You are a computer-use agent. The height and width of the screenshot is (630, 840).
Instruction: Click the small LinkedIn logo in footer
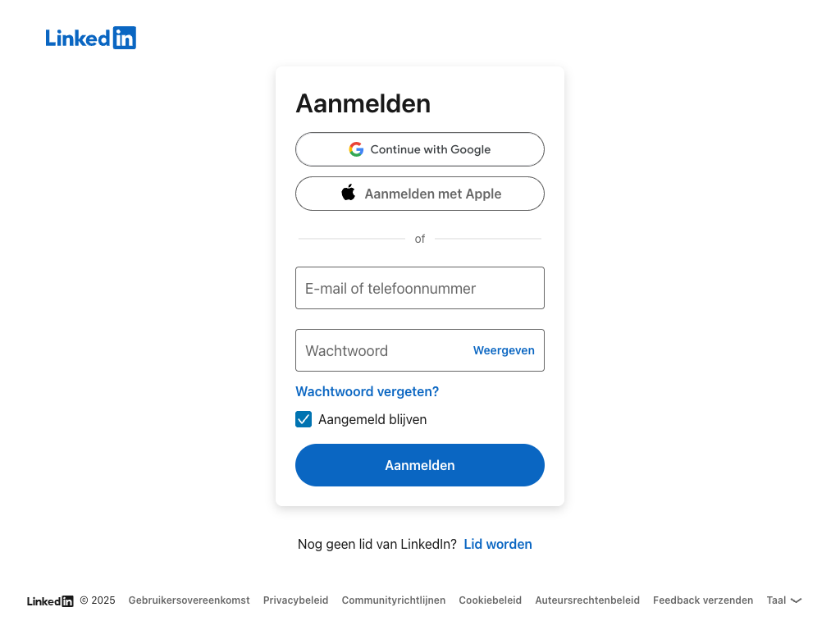click(50, 600)
